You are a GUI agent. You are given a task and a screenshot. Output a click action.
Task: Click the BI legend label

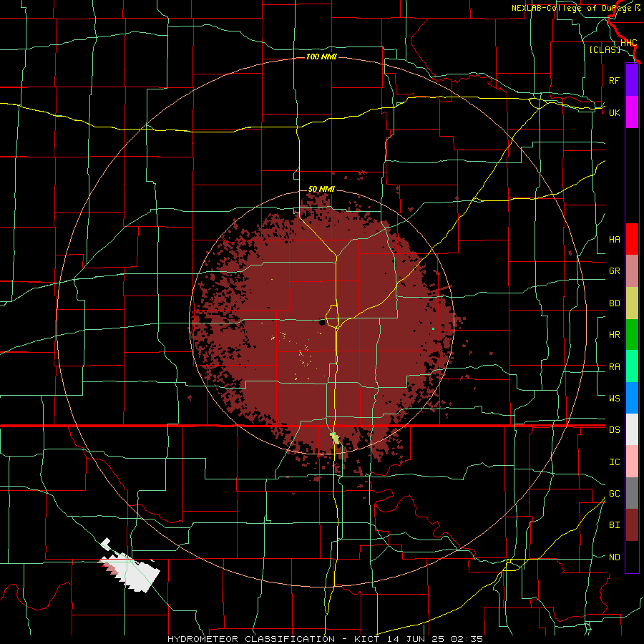[614, 525]
